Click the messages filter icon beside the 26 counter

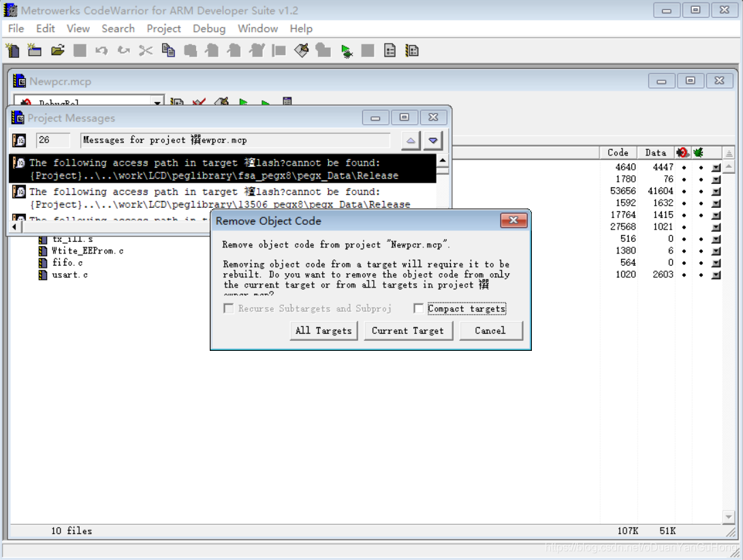19,140
